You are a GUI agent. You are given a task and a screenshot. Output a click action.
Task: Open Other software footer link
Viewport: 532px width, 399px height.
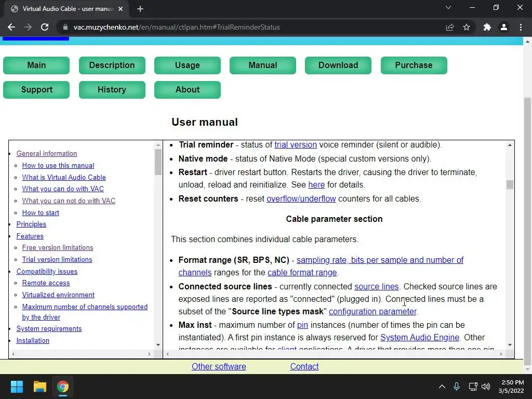219,366
